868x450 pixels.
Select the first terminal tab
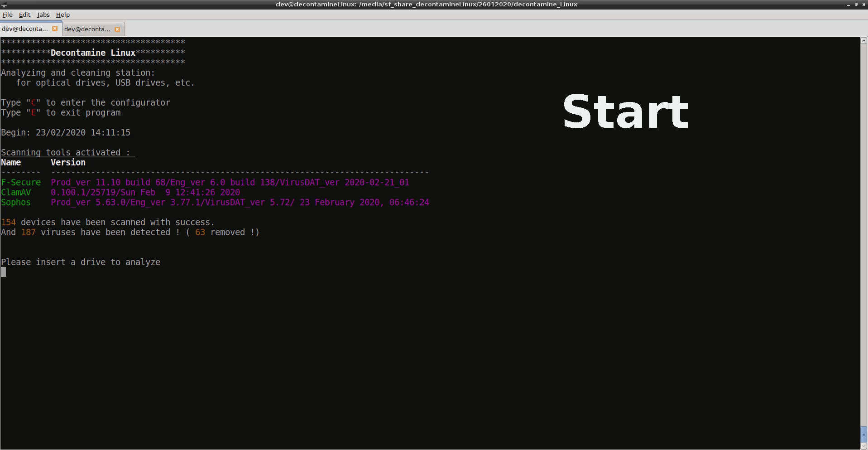coord(25,29)
